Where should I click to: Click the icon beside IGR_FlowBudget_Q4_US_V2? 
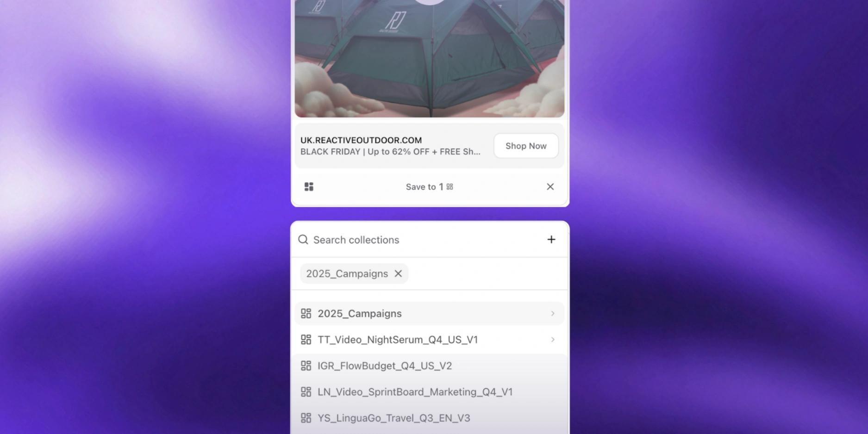306,366
